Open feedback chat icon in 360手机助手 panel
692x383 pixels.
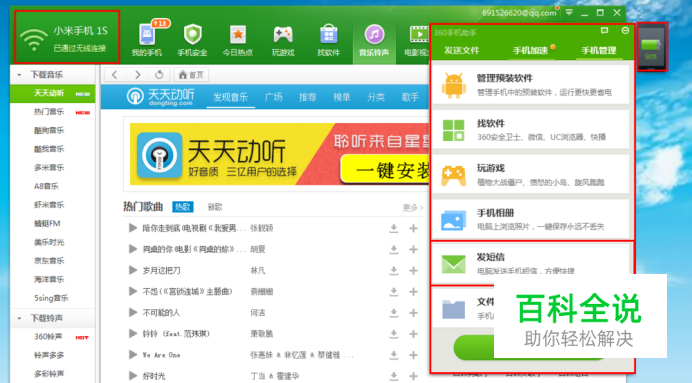pos(604,30)
